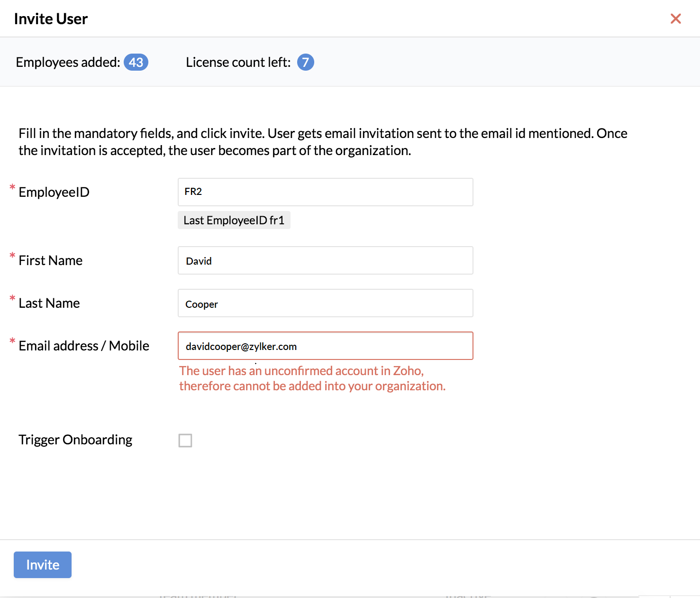Enable the Trigger Onboarding checkbox
The image size is (700, 598).
(x=185, y=441)
